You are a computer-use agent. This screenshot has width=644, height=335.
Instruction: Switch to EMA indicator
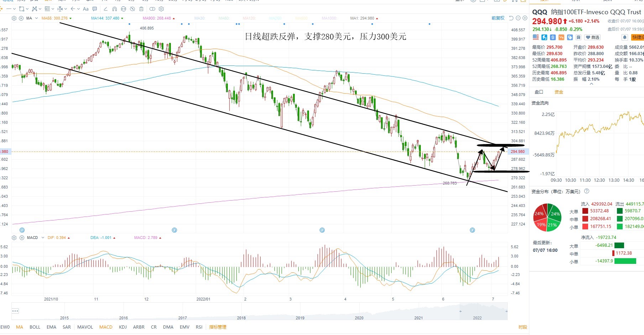[51, 327]
